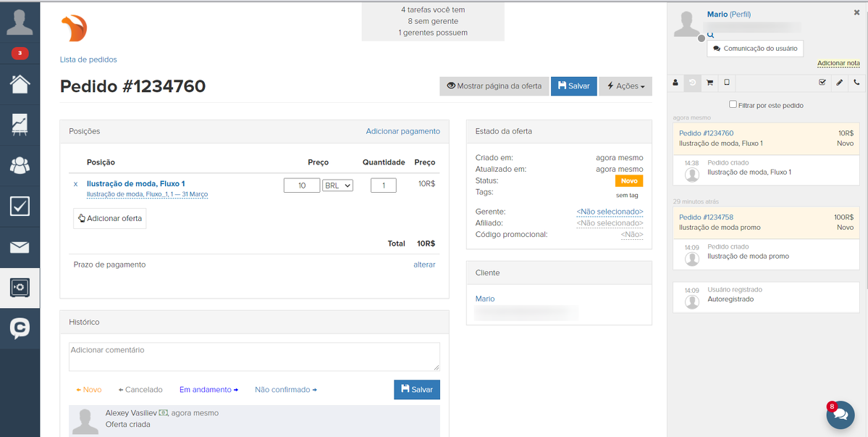This screenshot has height=437, width=868.
Task: Click the 'Adicionar comentário' text field
Action: pos(254,357)
